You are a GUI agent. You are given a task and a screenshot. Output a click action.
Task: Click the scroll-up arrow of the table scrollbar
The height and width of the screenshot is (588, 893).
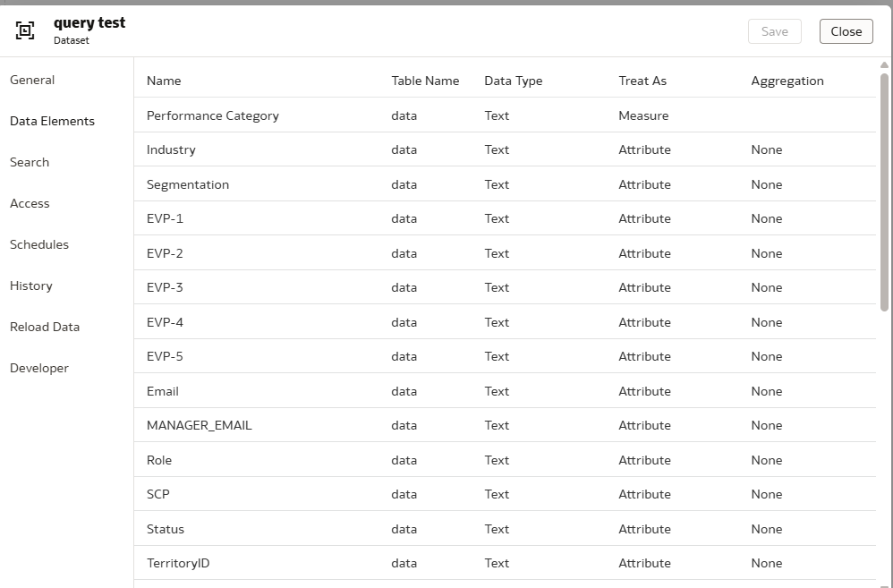[884, 65]
